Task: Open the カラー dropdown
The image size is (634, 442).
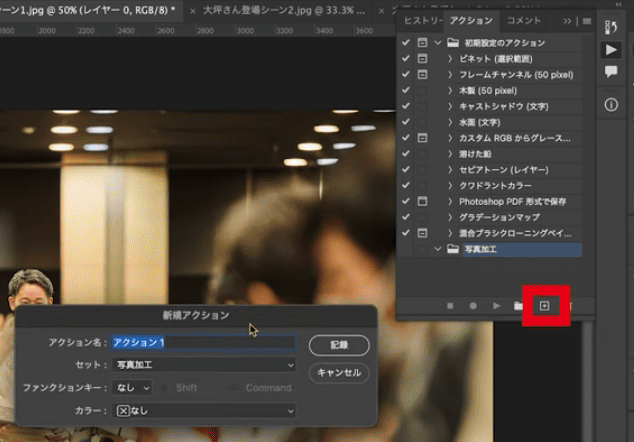Action: (x=203, y=410)
